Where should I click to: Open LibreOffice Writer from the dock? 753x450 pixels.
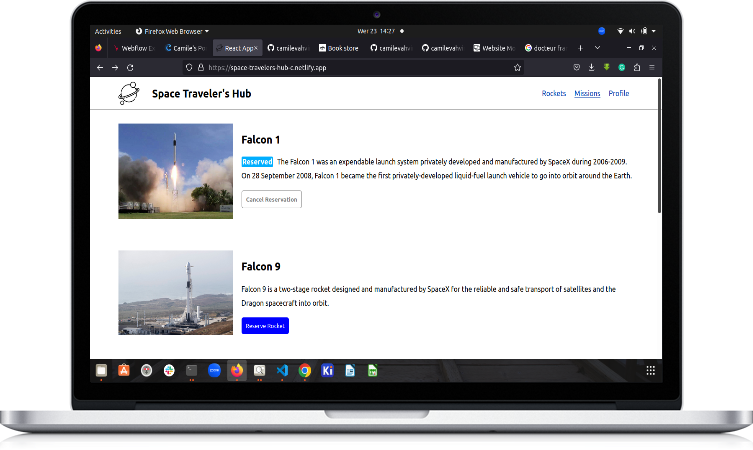coord(350,370)
